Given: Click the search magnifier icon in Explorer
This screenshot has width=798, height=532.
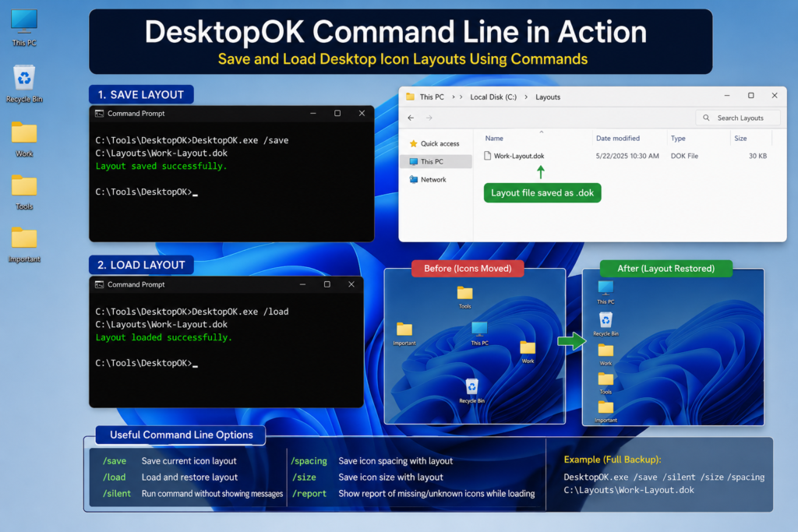Looking at the screenshot, I should (706, 118).
